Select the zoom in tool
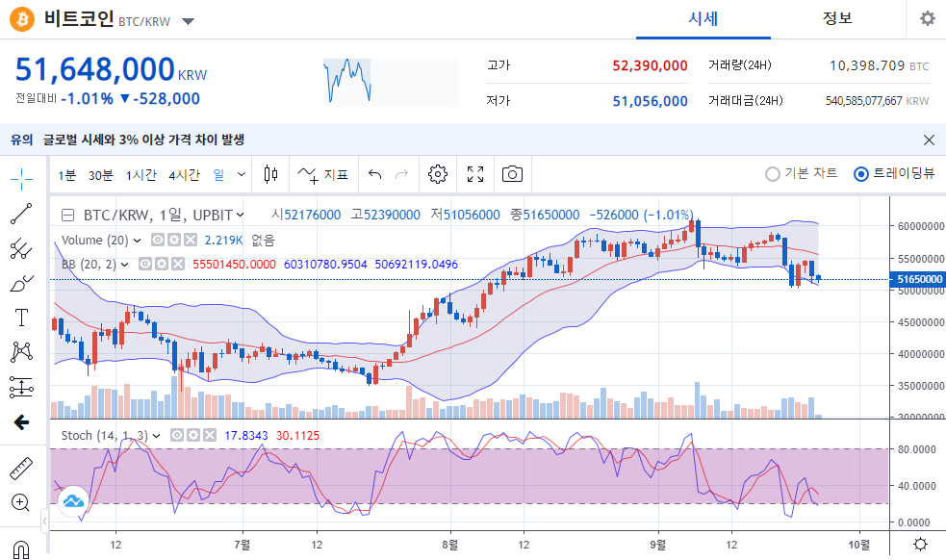Screen dimensions: 946x560 [20, 502]
